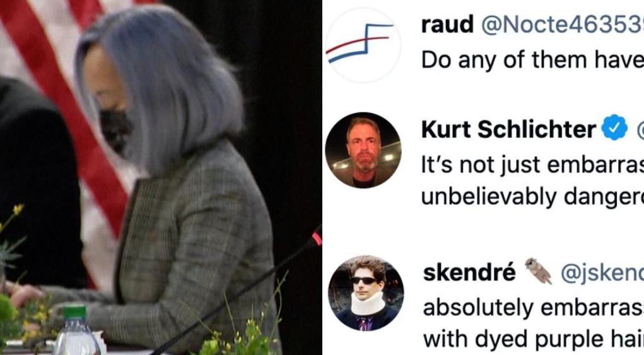Open raud's profile avatar with striped logo
The width and height of the screenshot is (644, 355).
(363, 45)
